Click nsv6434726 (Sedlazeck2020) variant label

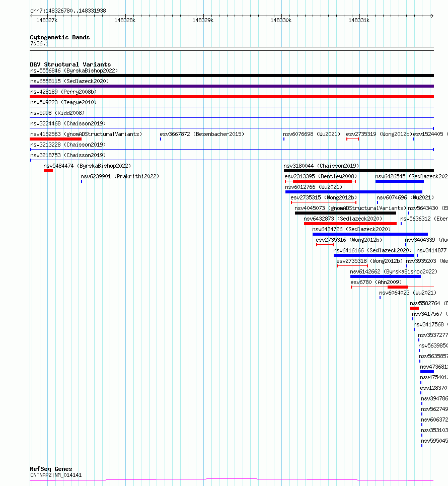coord(351,229)
